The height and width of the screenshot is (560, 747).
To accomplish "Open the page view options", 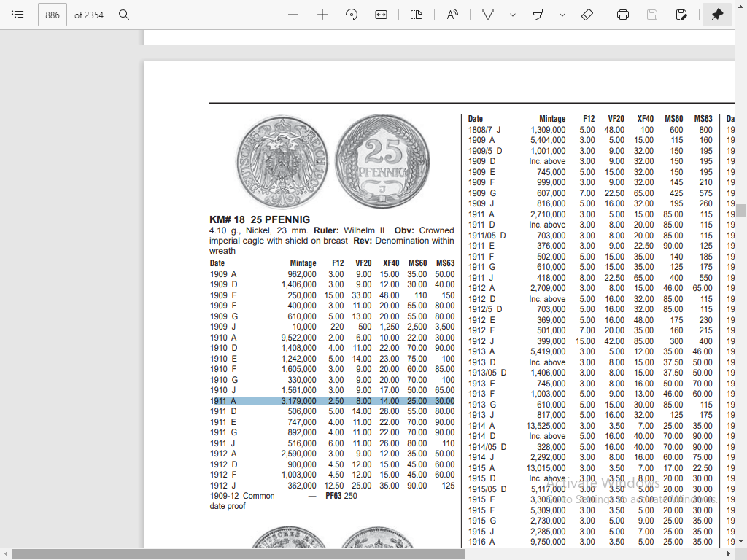I will pyautogui.click(x=417, y=15).
